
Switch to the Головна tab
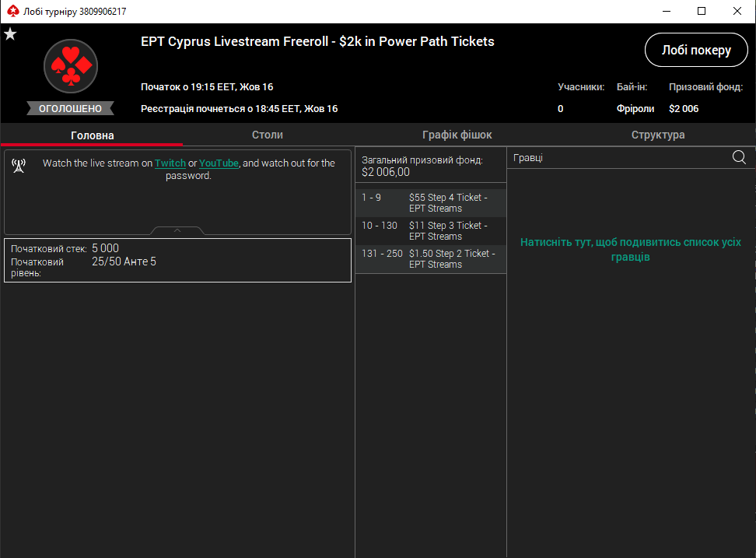pos(92,135)
